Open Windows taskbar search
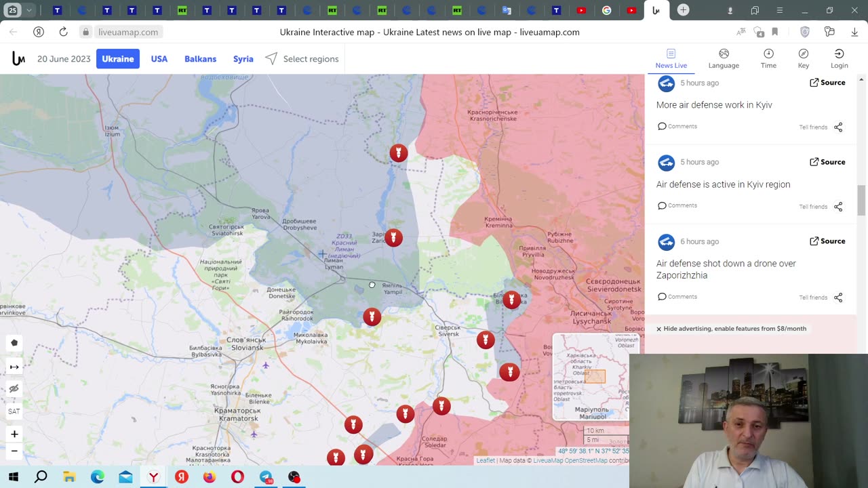 click(x=41, y=477)
